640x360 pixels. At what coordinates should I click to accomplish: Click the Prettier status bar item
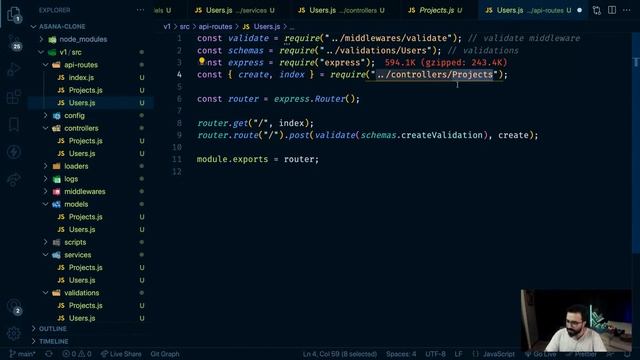[x=581, y=354]
